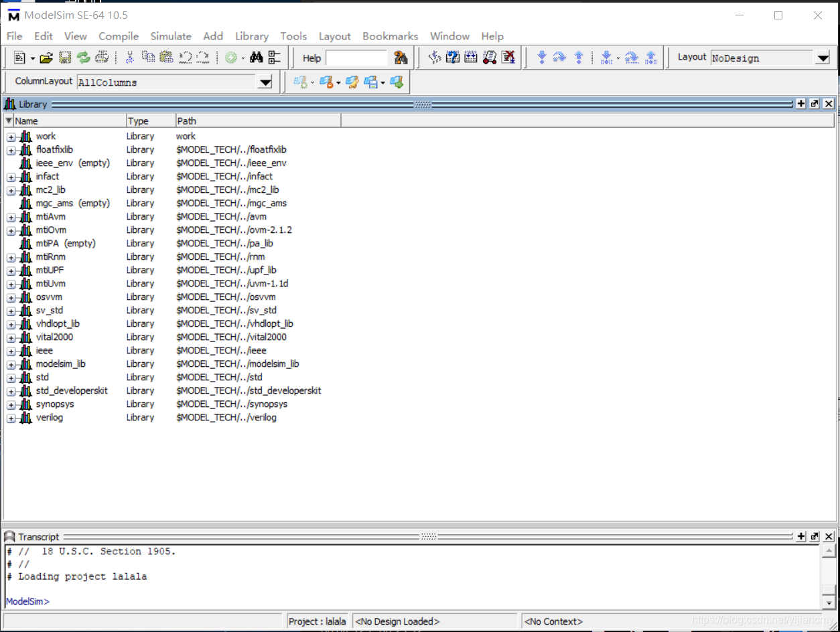Close the Library panel

click(x=829, y=104)
